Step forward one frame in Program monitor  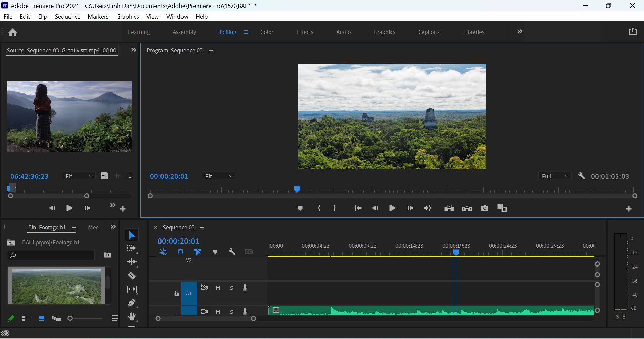pos(410,208)
